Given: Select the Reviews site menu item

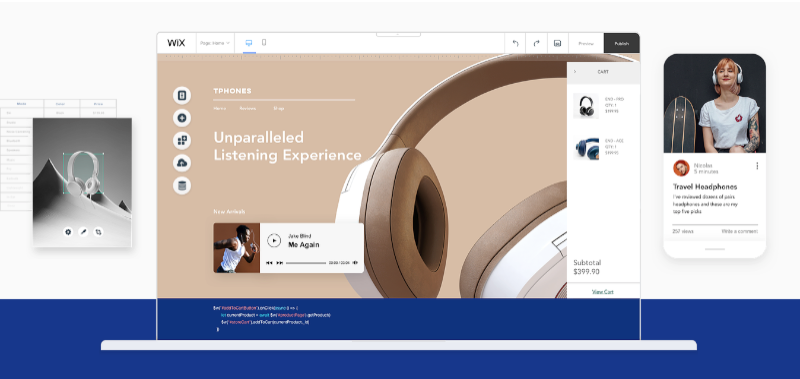Looking at the screenshot, I should coord(247,108).
